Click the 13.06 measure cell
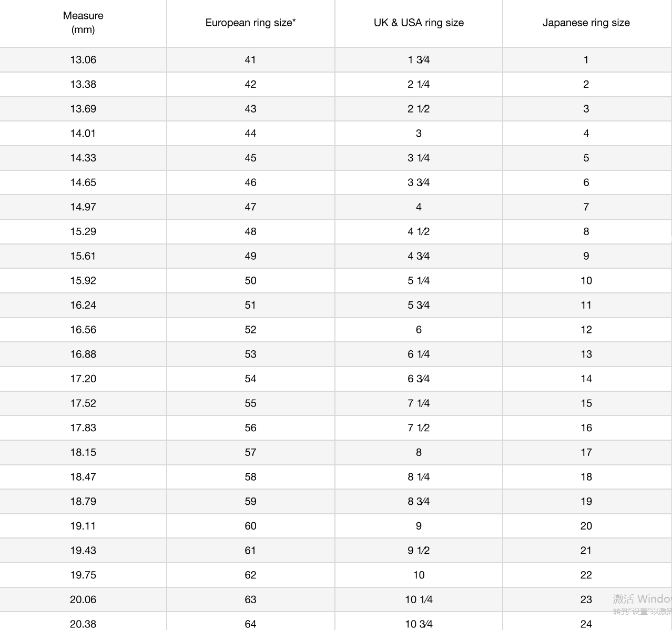 coord(83,60)
